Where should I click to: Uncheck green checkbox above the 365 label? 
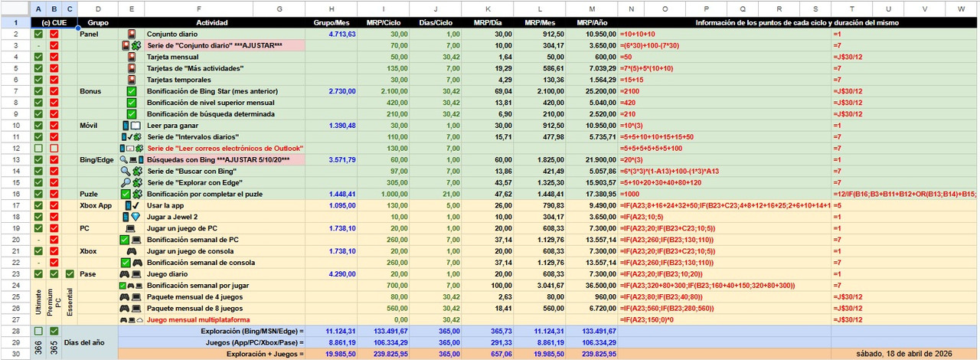pyautogui.click(x=54, y=331)
